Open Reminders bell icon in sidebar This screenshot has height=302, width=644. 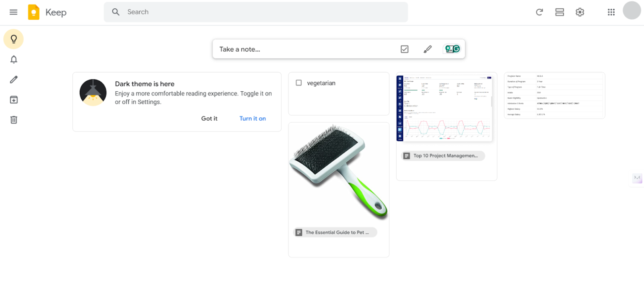pos(13,59)
